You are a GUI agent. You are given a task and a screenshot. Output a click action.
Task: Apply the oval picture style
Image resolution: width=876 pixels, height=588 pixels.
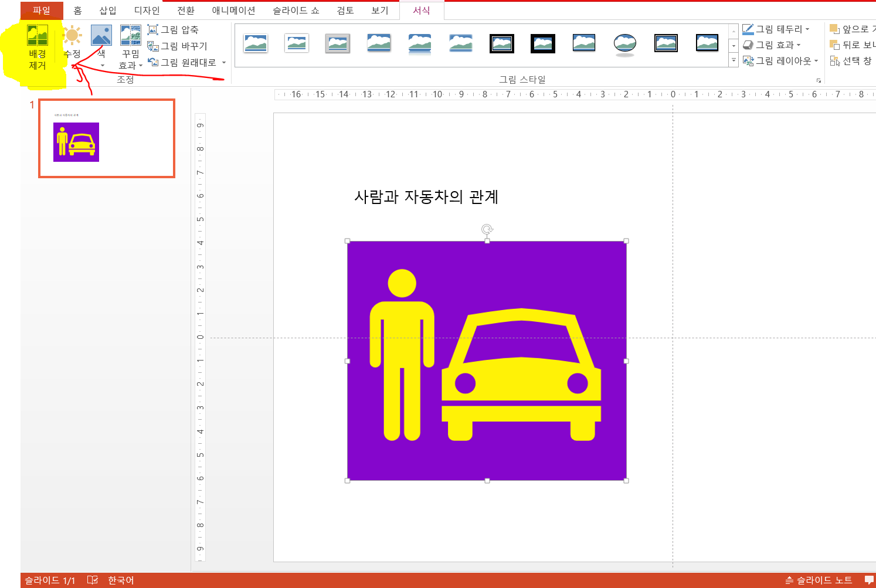point(625,44)
